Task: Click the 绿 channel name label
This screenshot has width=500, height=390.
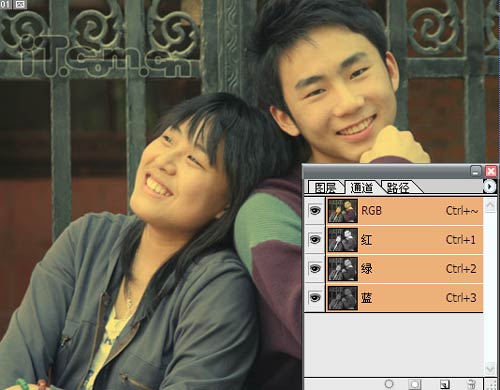Action: (x=366, y=269)
